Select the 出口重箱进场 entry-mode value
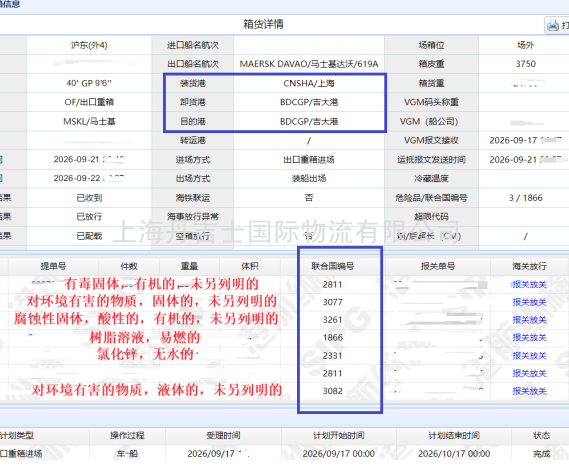This screenshot has height=468, width=569. 309,160
